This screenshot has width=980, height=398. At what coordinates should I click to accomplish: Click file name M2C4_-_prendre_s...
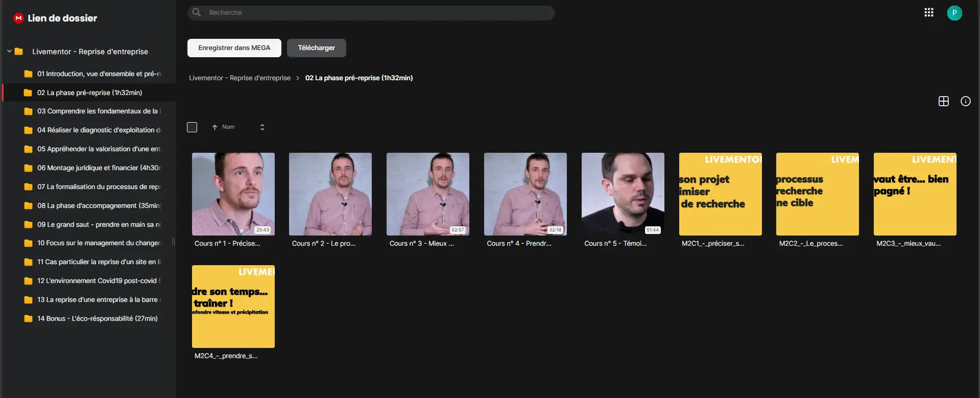tap(226, 356)
